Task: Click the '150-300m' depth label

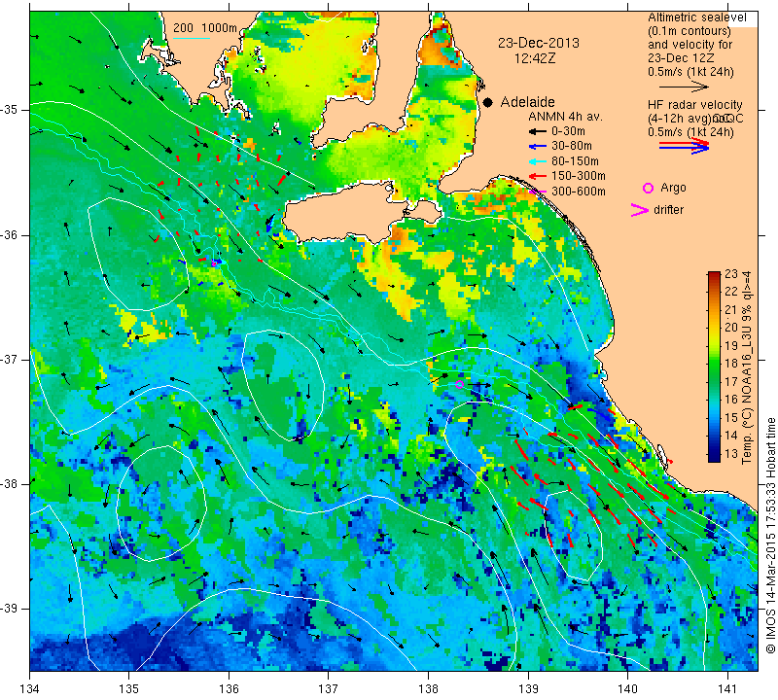Action: point(579,176)
